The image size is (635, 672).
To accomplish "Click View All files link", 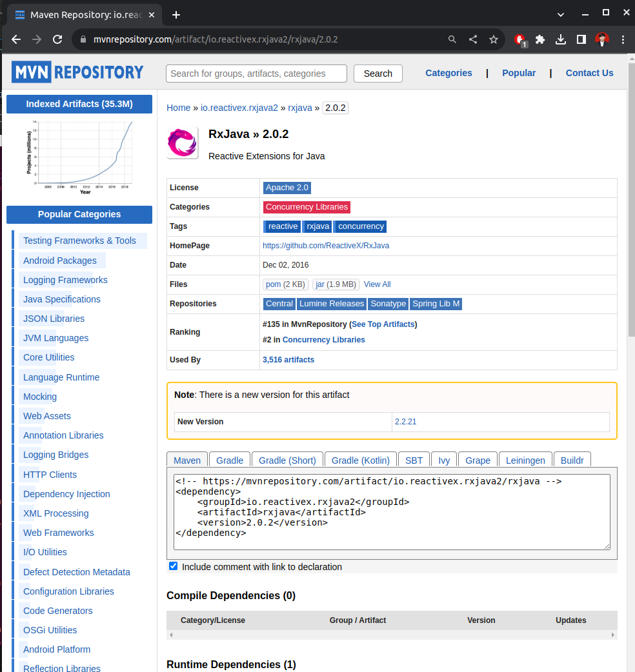I will pyautogui.click(x=377, y=284).
